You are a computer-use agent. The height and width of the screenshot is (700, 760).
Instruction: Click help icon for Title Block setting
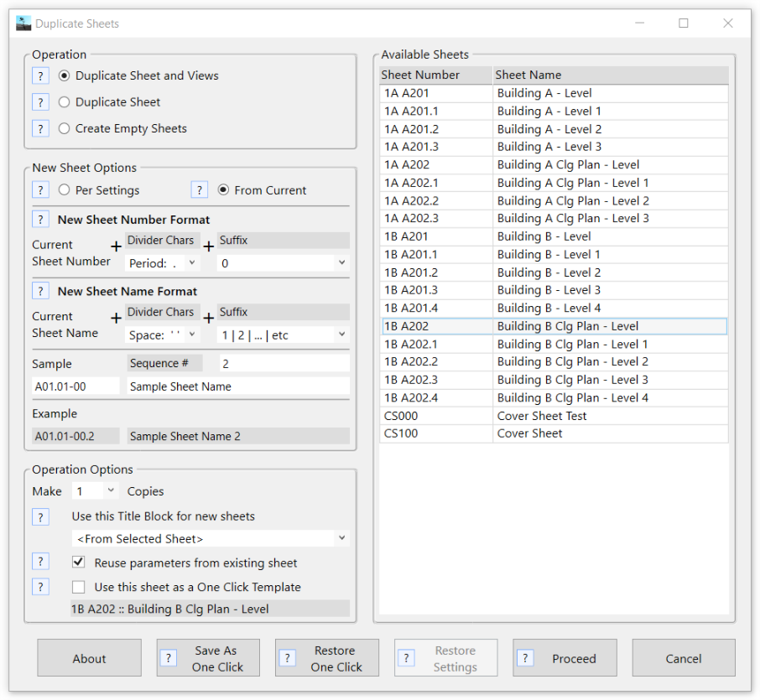pyautogui.click(x=40, y=517)
